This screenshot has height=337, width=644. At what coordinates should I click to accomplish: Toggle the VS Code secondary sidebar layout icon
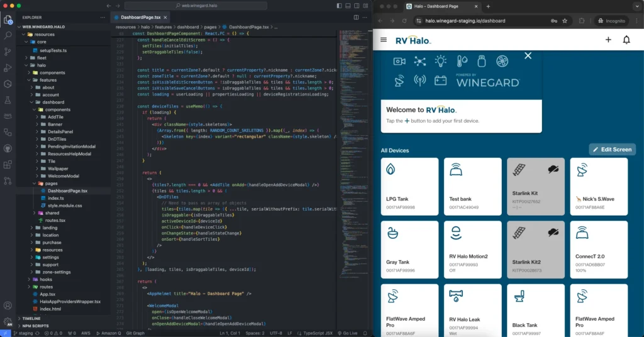(x=357, y=6)
